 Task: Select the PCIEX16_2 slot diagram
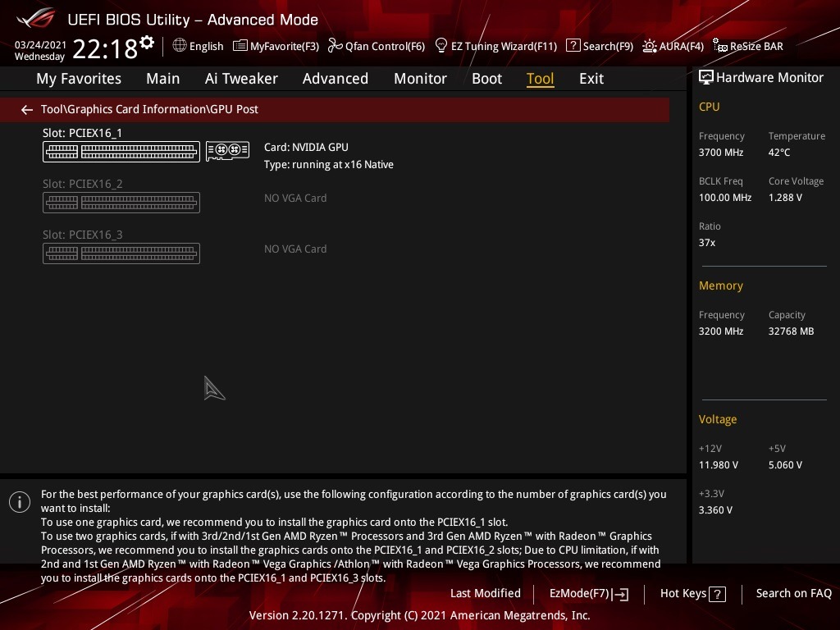pyautogui.click(x=121, y=203)
